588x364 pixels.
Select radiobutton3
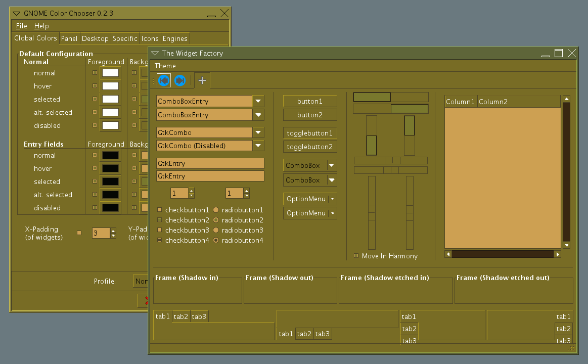(x=216, y=230)
